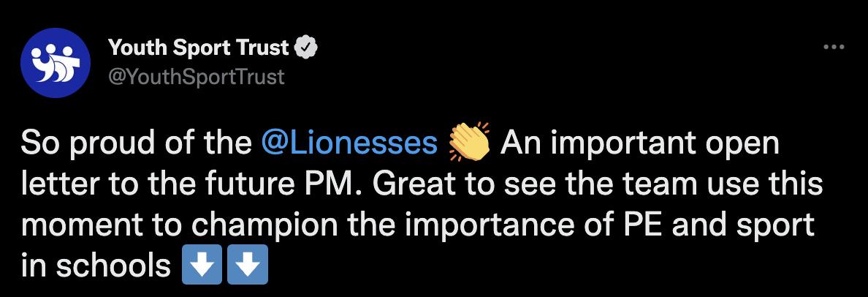Click the Youth Sport Trust profile avatar

coord(54,61)
